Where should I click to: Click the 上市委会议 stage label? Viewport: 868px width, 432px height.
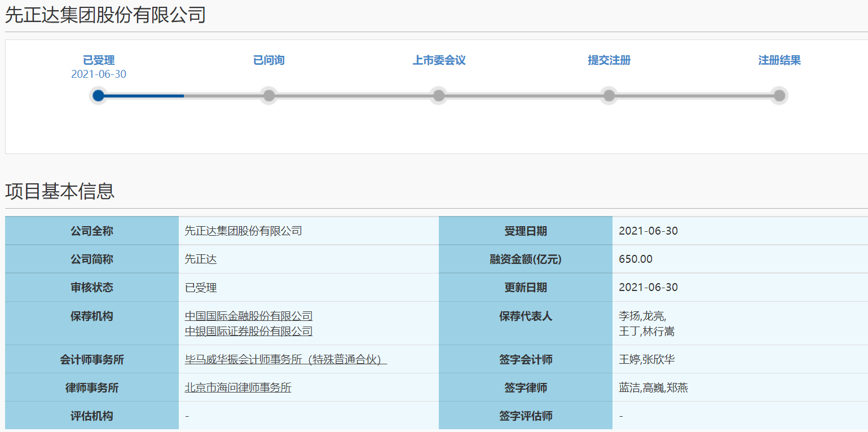click(x=439, y=60)
